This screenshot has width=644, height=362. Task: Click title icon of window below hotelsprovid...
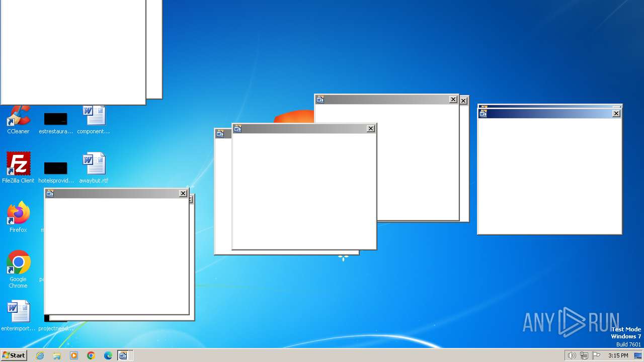click(50, 194)
